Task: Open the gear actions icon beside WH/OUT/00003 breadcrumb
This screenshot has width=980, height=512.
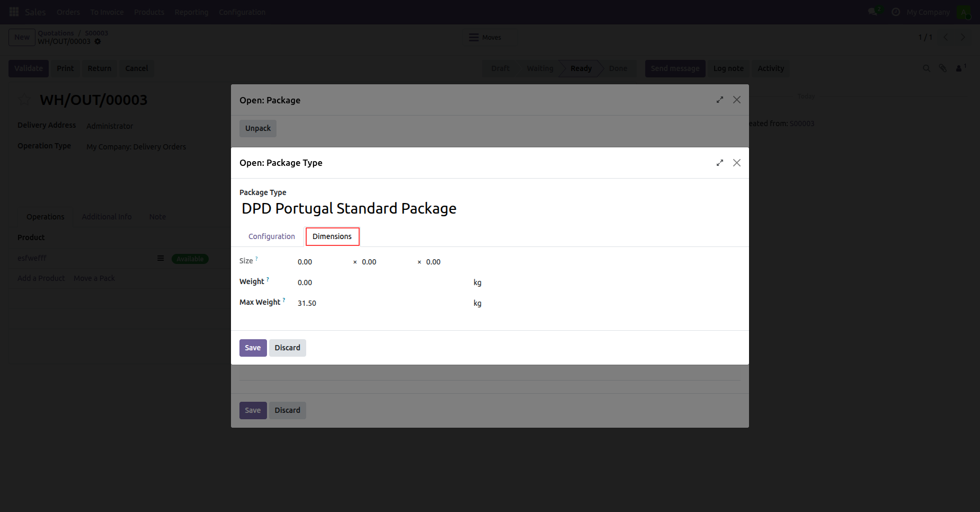Action: tap(97, 41)
